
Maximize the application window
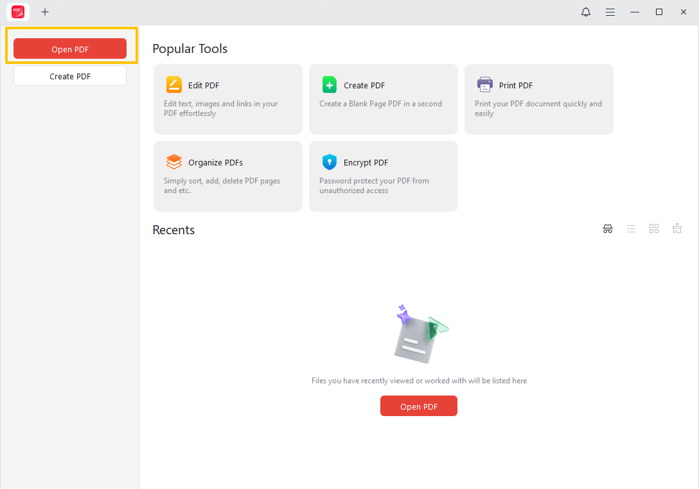(x=659, y=12)
